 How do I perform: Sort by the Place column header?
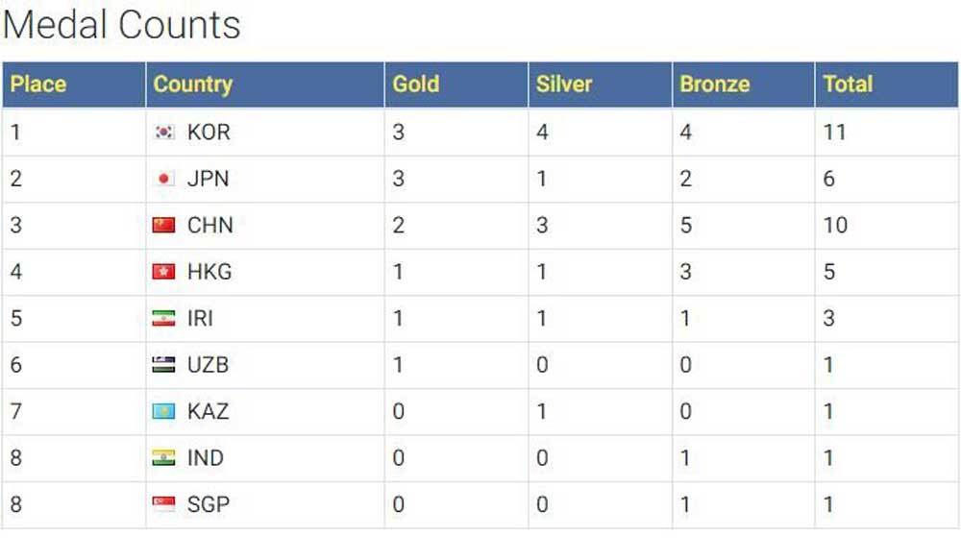coord(38,85)
